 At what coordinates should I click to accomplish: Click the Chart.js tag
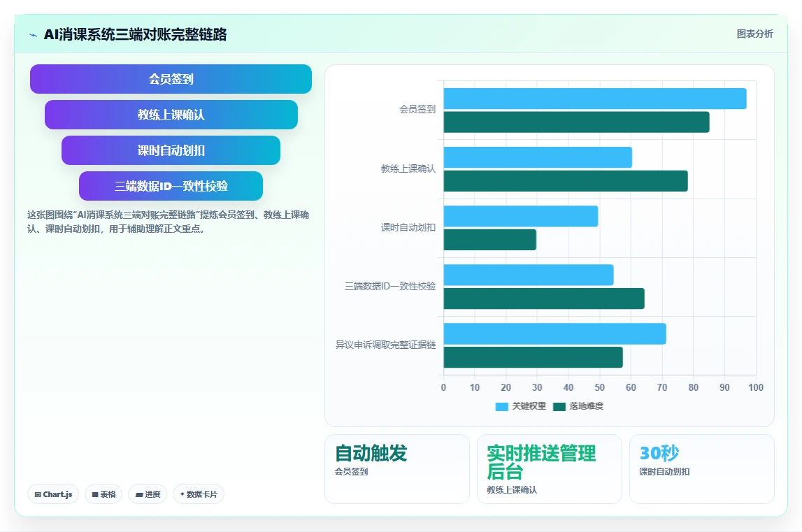tap(53, 494)
